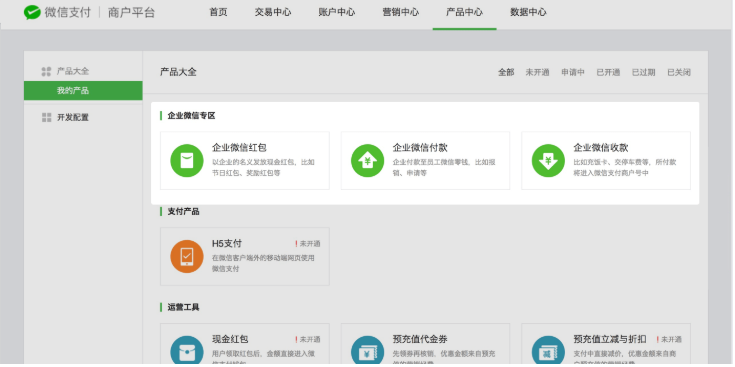Select 我的产品 in the sidebar
The height and width of the screenshot is (367, 735).
83,90
